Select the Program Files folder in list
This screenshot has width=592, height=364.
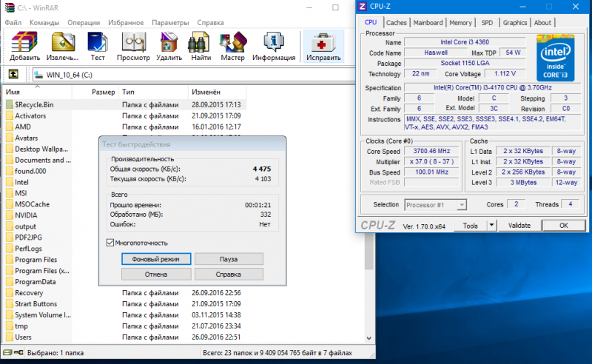coord(36,260)
